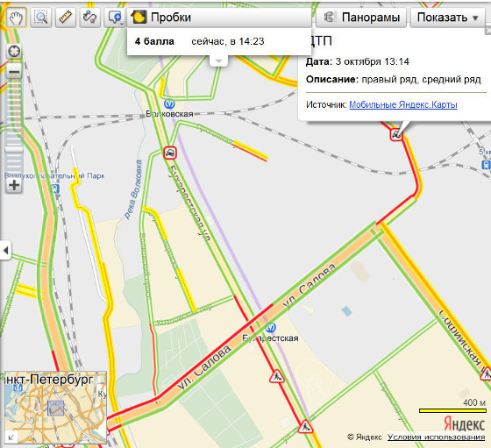The image size is (491, 448).
Task: Click the Воздухоплавательный Парк railway station icon
Action: [55, 188]
